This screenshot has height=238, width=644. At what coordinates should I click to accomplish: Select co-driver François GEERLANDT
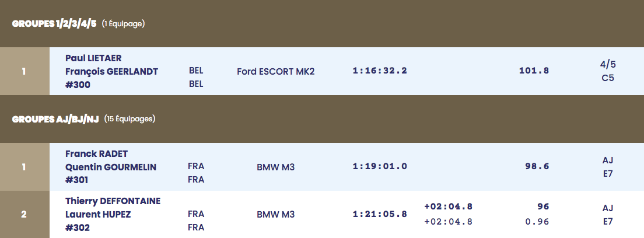(x=112, y=72)
